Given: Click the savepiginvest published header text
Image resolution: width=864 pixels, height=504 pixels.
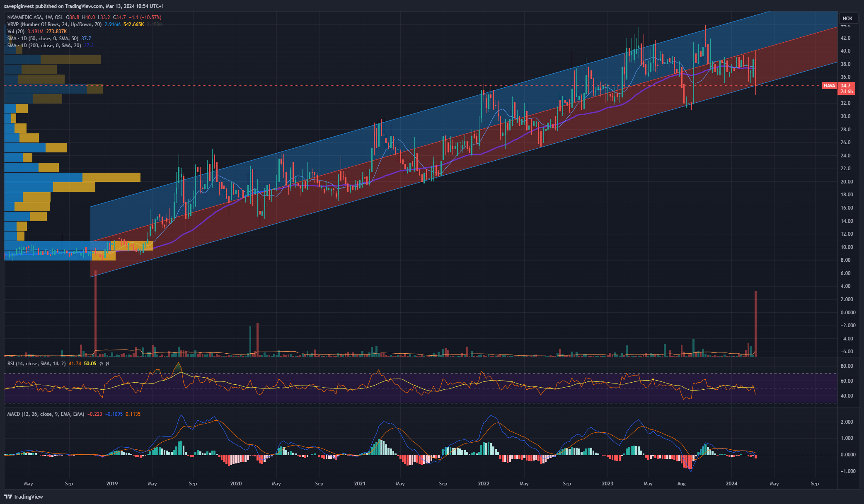Looking at the screenshot, I should coord(84,6).
